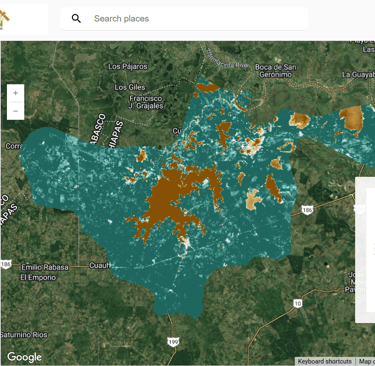Zoom in with the plus button
Image resolution: width=375 pixels, height=366 pixels.
[x=15, y=93]
